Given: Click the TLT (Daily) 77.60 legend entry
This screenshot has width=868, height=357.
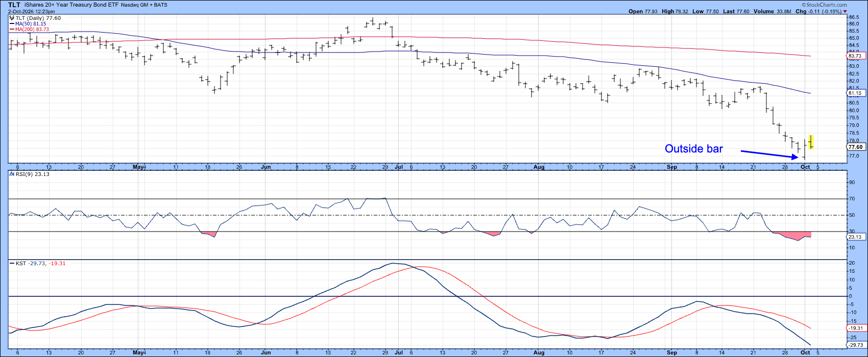Looking at the screenshot, I should (x=38, y=18).
